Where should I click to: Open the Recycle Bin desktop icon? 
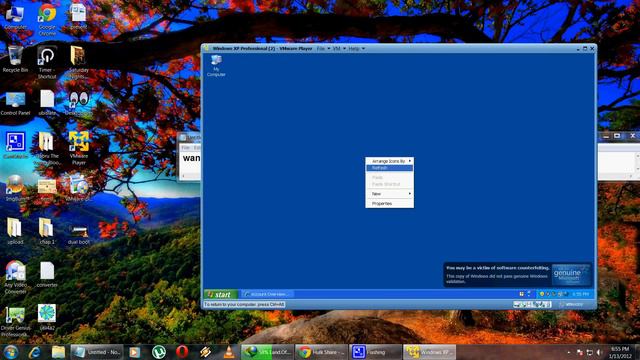coord(15,59)
